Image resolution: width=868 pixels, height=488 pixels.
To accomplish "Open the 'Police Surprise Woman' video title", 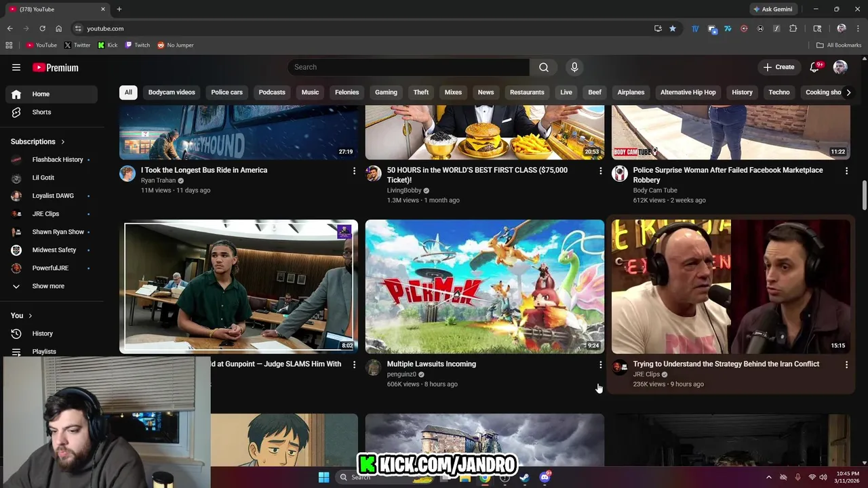I will point(728,175).
